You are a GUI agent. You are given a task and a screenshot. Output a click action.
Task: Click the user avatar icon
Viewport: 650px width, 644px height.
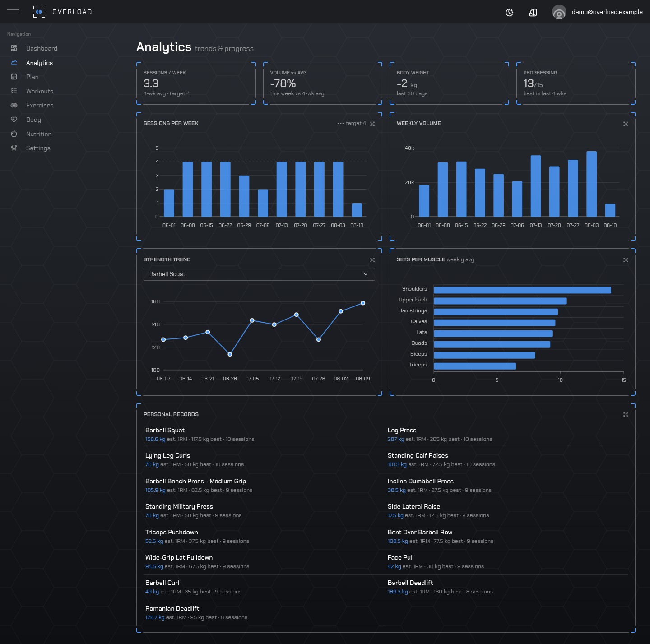(x=559, y=12)
